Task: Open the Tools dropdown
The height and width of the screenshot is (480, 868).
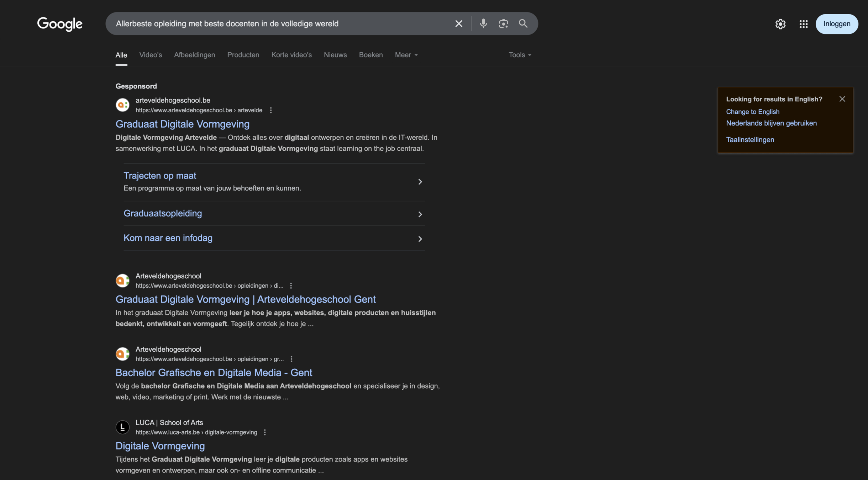Action: (520, 55)
